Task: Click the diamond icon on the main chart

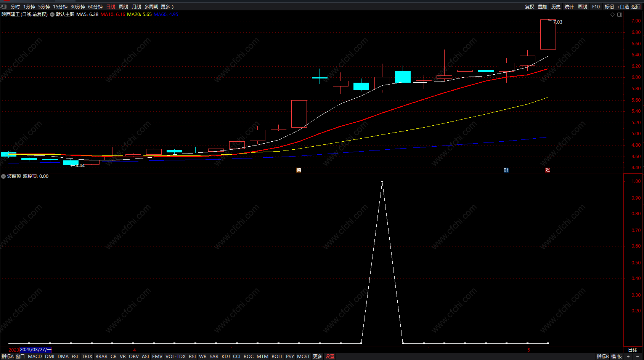Action: [613, 14]
